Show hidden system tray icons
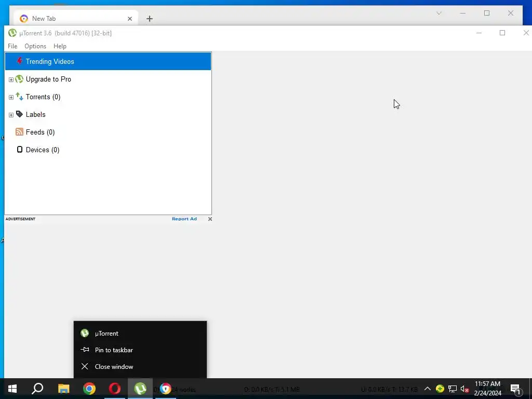Screen dimensions: 532x399 pos(428,389)
